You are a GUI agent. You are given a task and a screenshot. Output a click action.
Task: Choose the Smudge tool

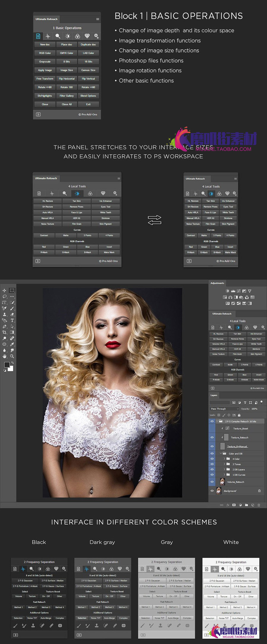[12, 350]
